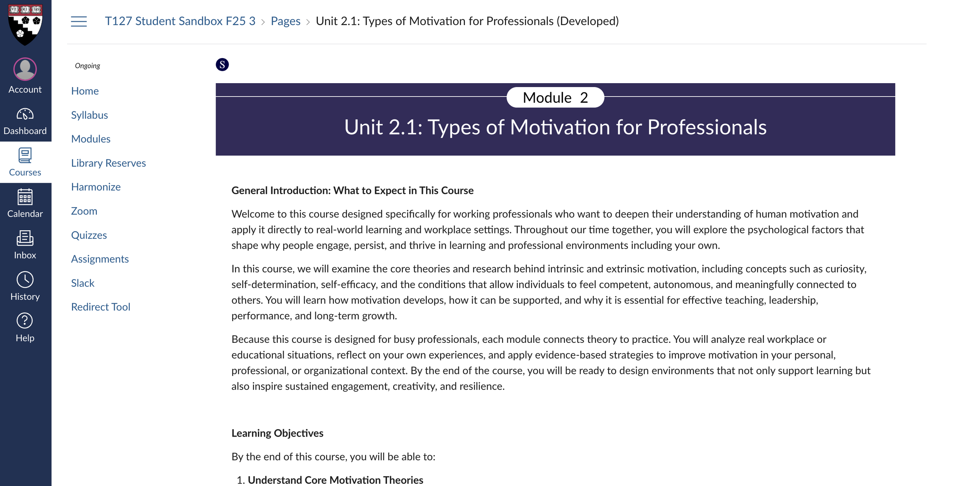Open Quizzes in the course navigation
Viewport: 980px width, 486px height.
(89, 235)
